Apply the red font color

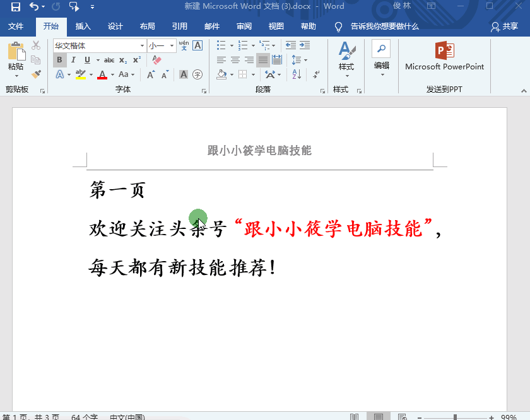[102, 74]
